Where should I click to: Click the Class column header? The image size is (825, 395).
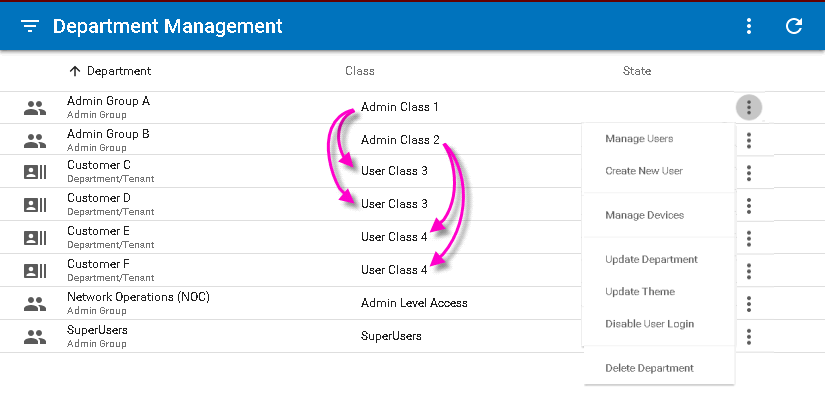pyautogui.click(x=360, y=71)
